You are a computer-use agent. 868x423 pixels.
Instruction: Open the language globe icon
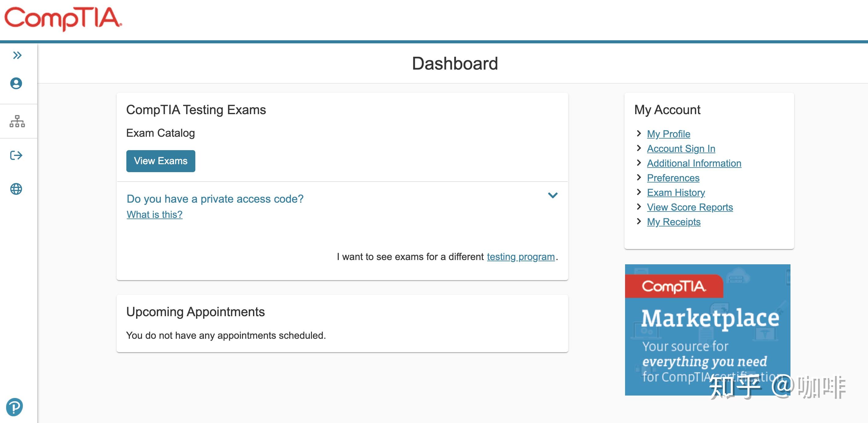(16, 189)
